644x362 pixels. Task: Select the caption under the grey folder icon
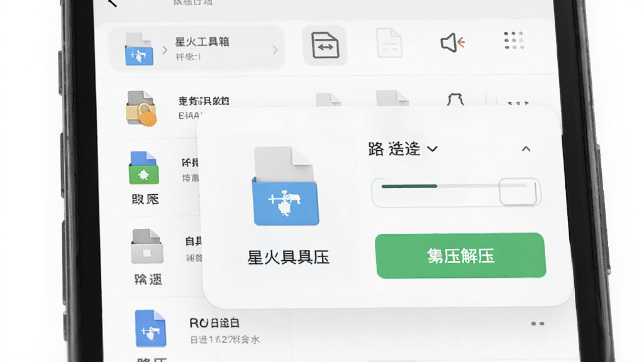148,280
